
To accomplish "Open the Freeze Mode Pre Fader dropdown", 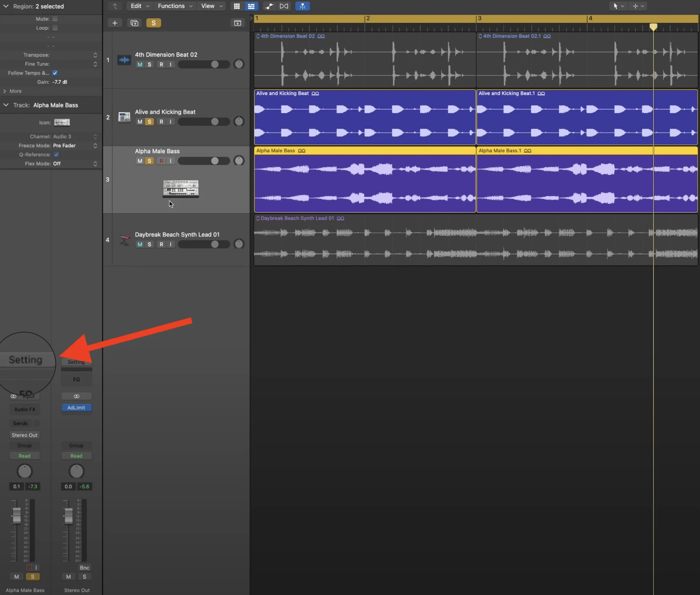I will (x=75, y=146).
